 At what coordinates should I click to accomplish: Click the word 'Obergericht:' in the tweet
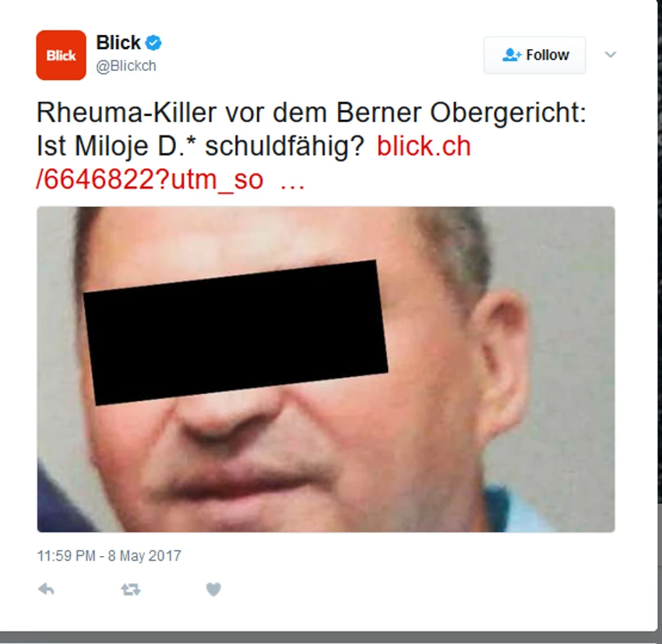[x=509, y=113]
